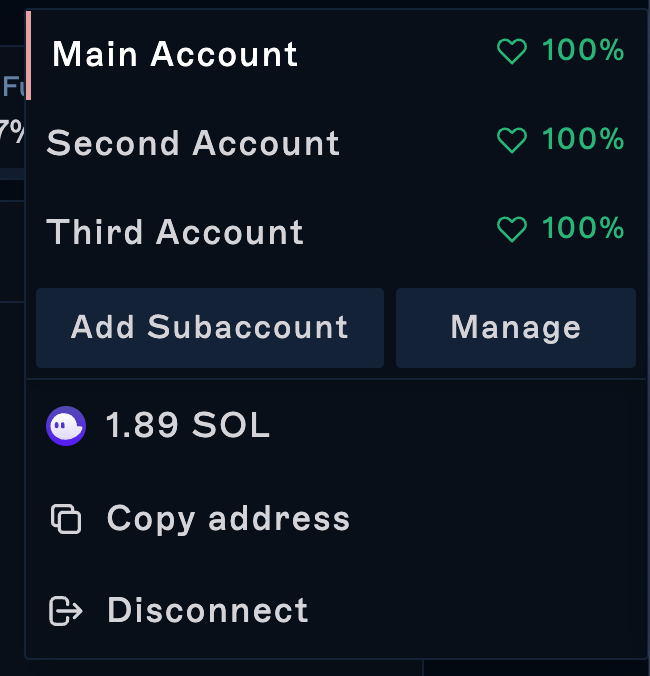Viewport: 650px width, 676px height.
Task: Click the copy icon next to Copy address
Action: coord(66,519)
